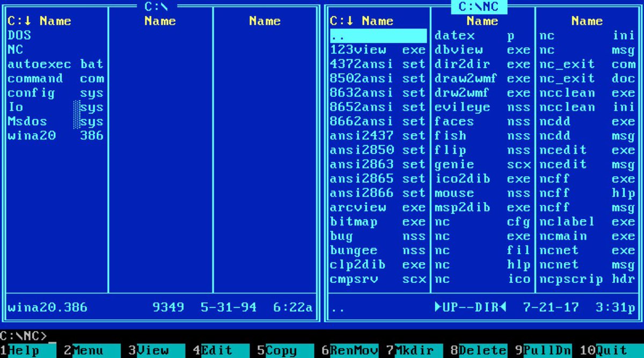Select the nc exe file
The width and height of the screenshot is (644, 358).
point(482,236)
